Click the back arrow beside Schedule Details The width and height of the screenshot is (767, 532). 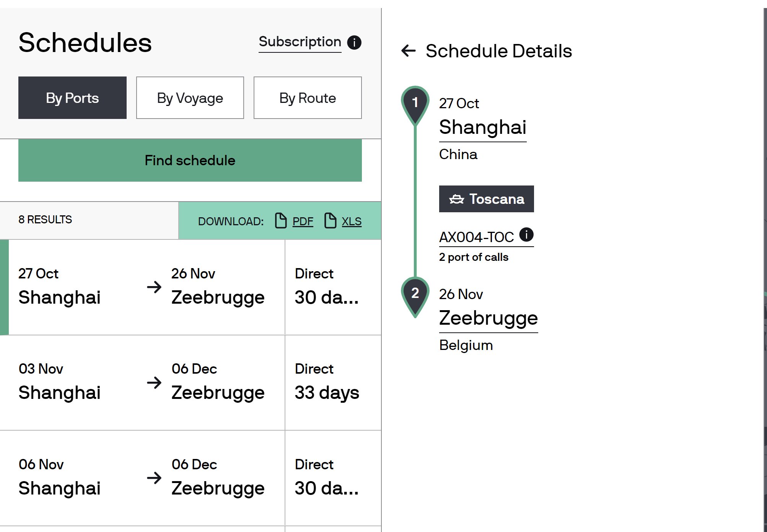(409, 51)
